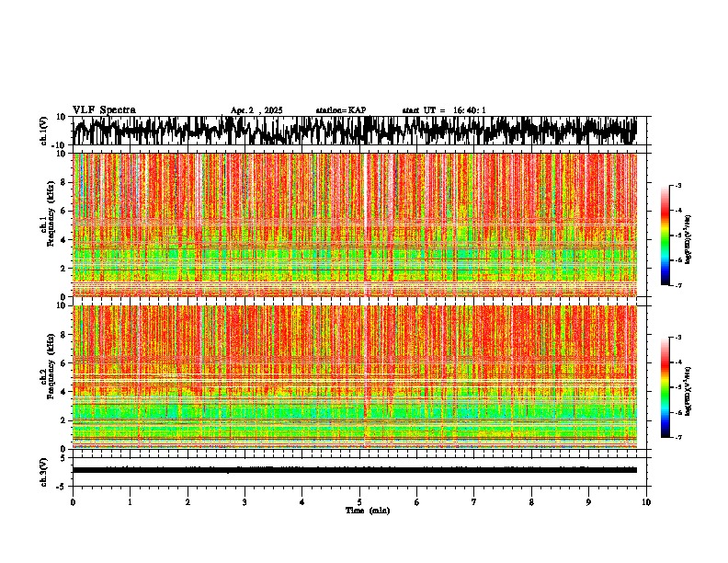Click the time axis end label "10"

[x=646, y=502]
